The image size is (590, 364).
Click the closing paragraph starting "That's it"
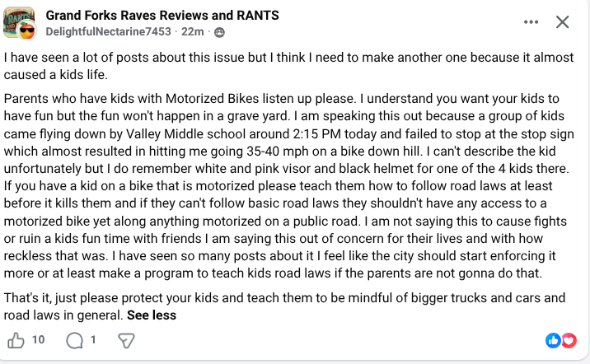coord(284,306)
